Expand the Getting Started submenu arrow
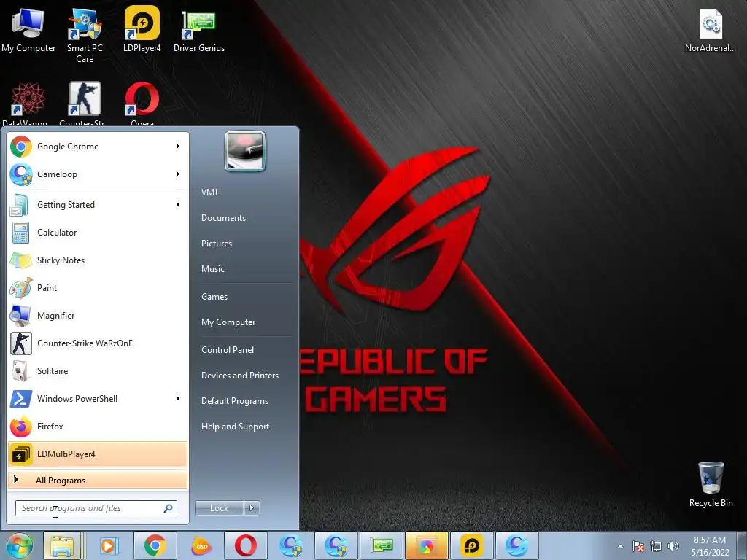Screen dimensions: 747x560 pyautogui.click(x=178, y=205)
